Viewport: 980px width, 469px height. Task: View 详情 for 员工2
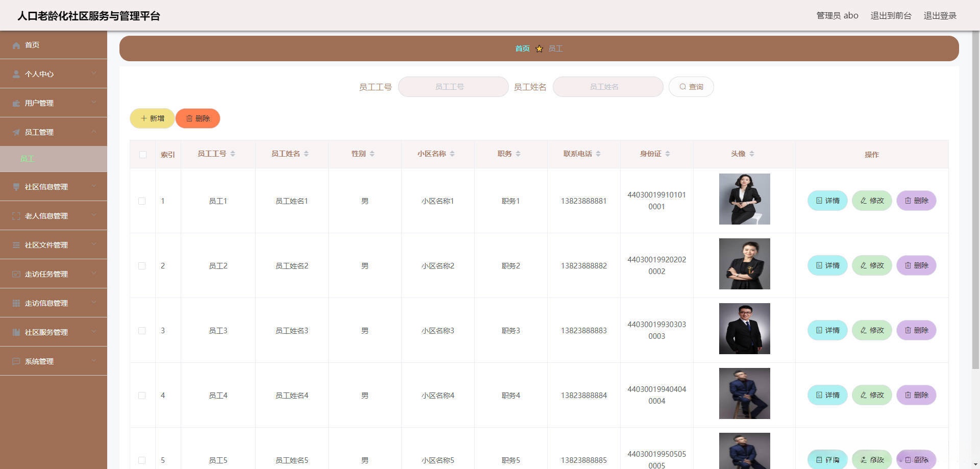tap(827, 265)
